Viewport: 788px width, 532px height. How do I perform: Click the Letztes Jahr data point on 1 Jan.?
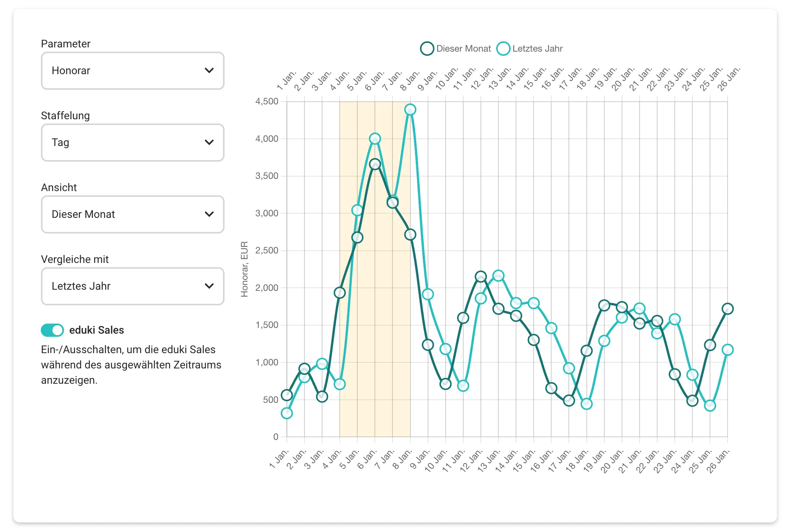click(x=287, y=413)
